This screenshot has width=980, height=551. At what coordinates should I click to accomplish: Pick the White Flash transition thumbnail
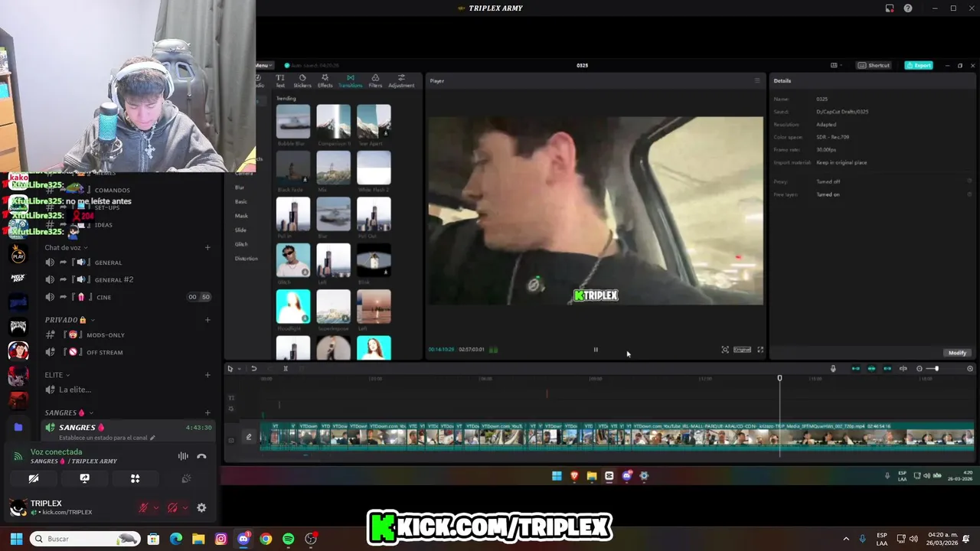click(x=374, y=168)
